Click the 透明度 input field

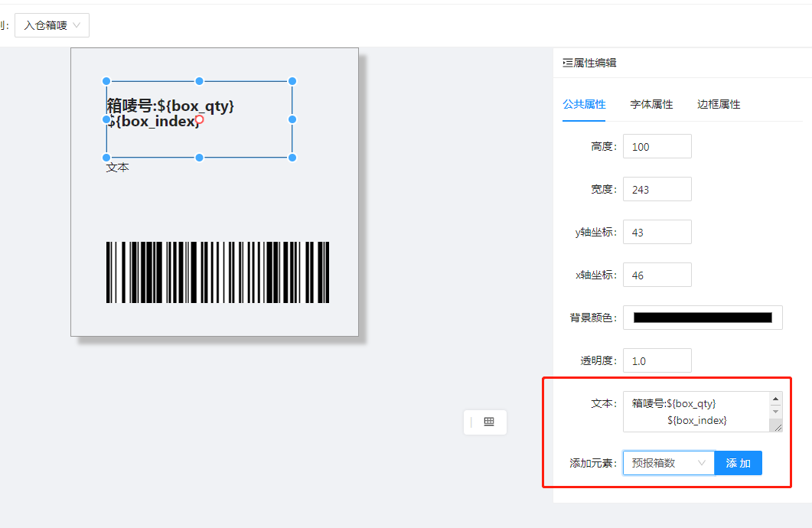tap(657, 361)
